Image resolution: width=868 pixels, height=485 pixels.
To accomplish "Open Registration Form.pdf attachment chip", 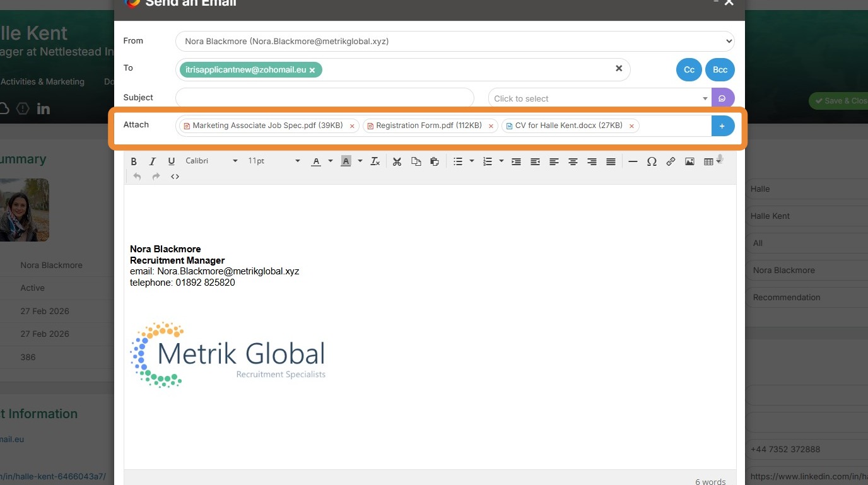I will (x=429, y=126).
